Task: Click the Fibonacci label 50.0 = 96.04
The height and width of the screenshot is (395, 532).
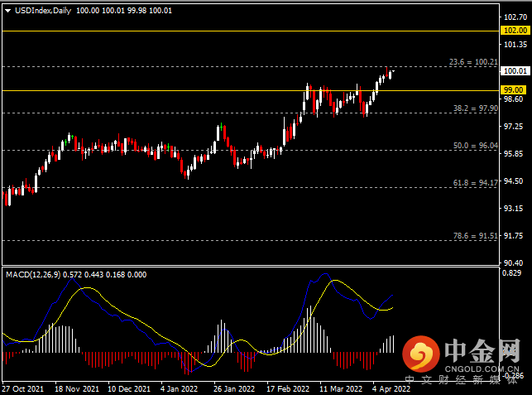Action: [476, 146]
